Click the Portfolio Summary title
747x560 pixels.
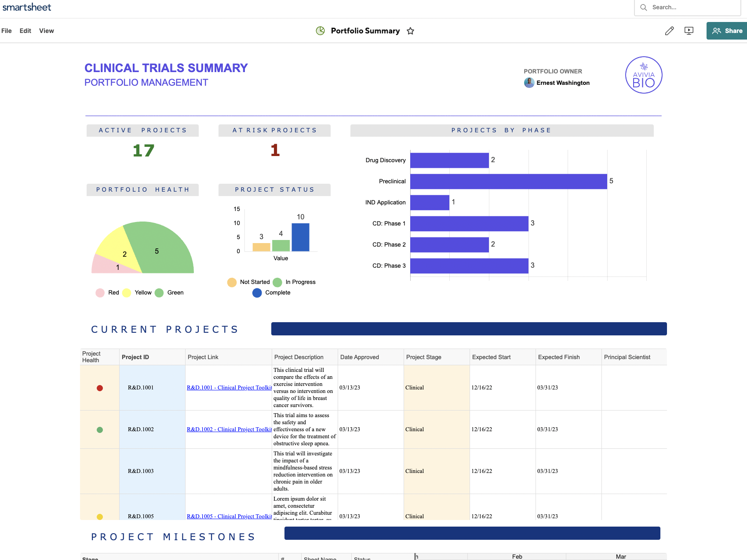pos(365,31)
